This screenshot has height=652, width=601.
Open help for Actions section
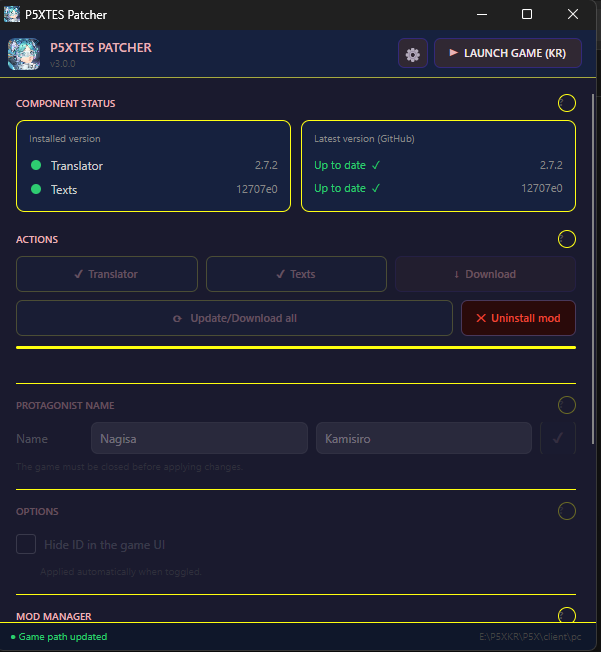coord(566,239)
